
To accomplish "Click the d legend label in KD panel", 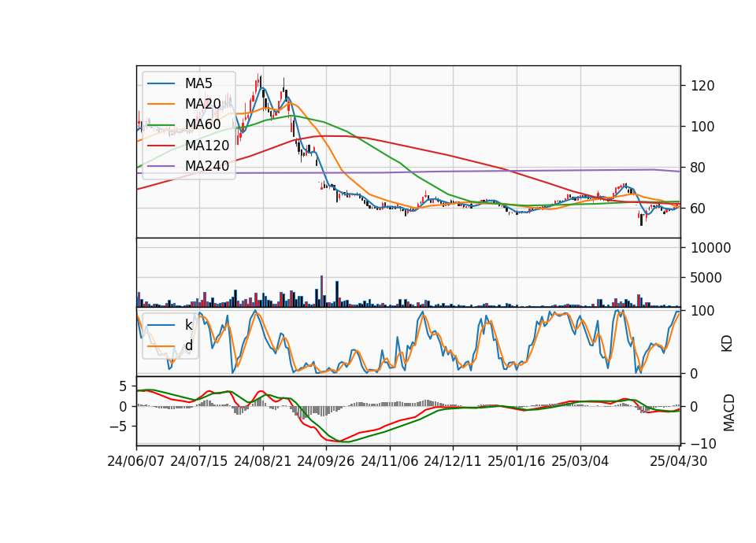I will (188, 345).
